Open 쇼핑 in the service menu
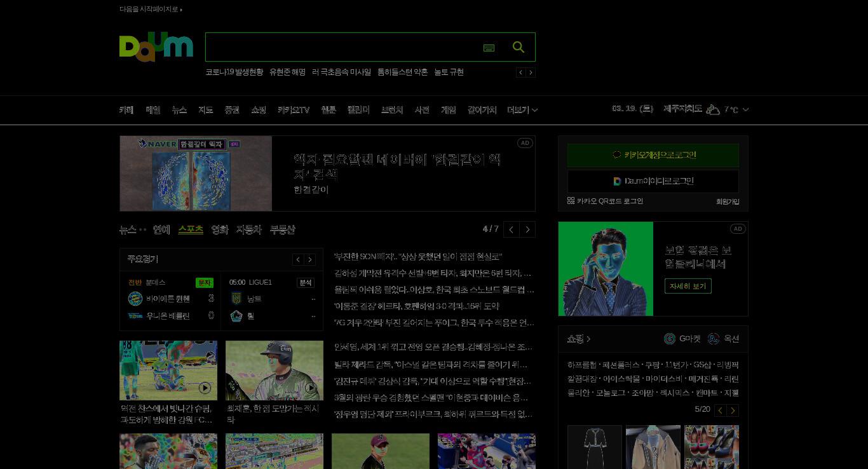The width and height of the screenshot is (868, 469). (259, 110)
